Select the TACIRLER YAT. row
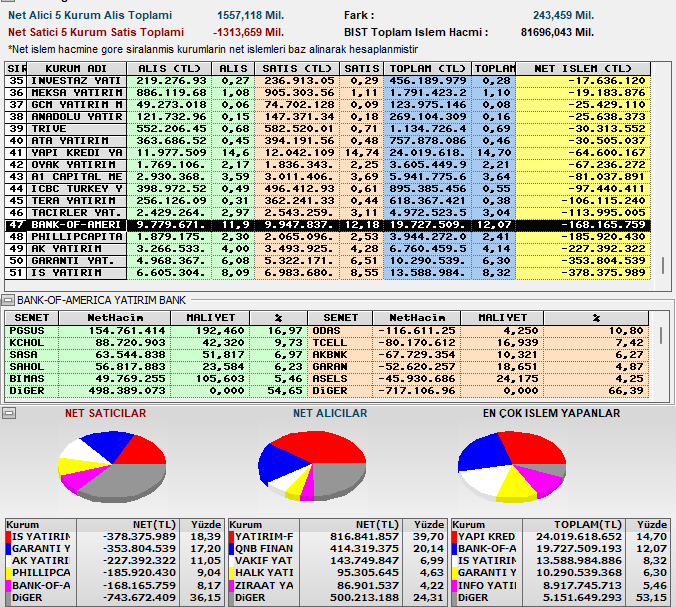The width and height of the screenshot is (676, 607). [328, 213]
